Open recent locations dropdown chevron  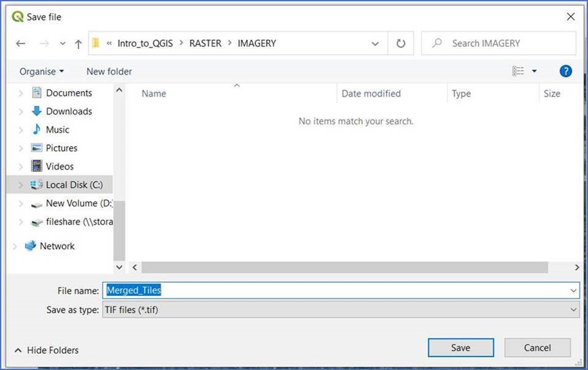[x=63, y=44]
